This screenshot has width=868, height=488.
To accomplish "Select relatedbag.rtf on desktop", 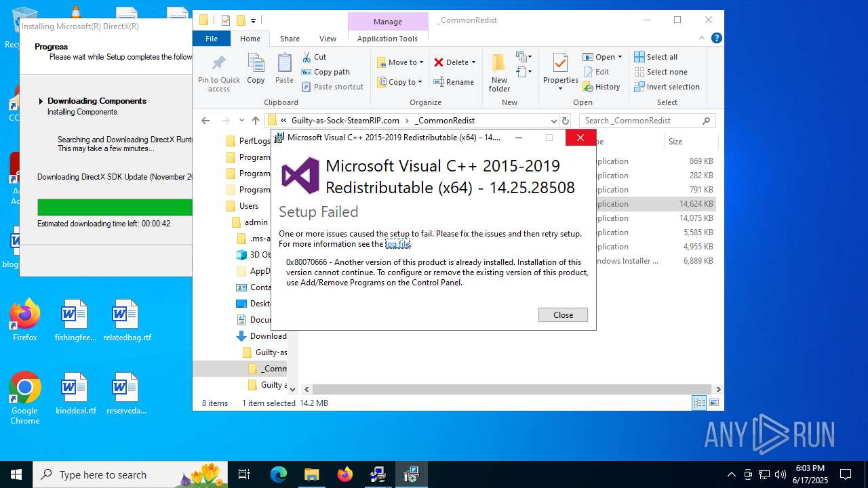I will (127, 320).
